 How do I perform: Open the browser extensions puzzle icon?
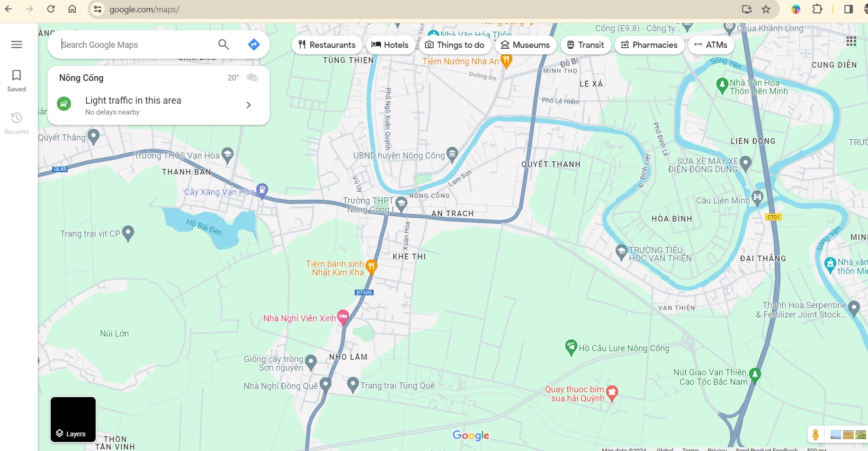pyautogui.click(x=817, y=9)
